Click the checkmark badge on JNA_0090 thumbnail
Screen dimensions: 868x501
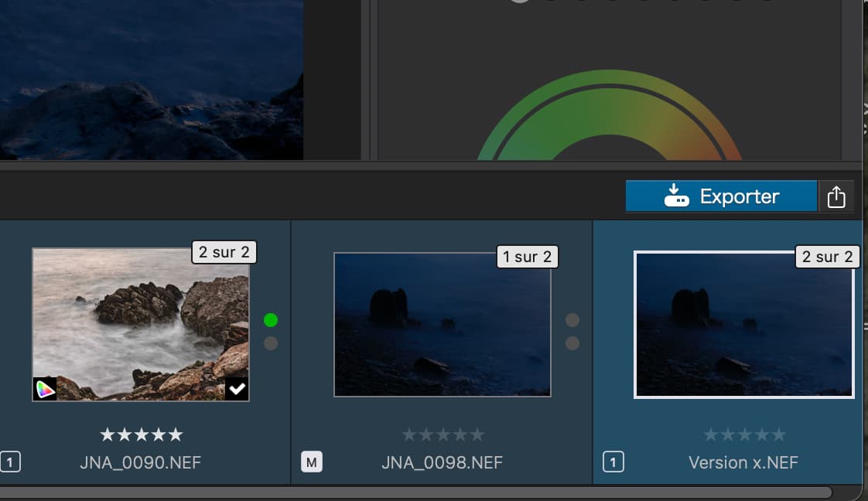pos(237,389)
